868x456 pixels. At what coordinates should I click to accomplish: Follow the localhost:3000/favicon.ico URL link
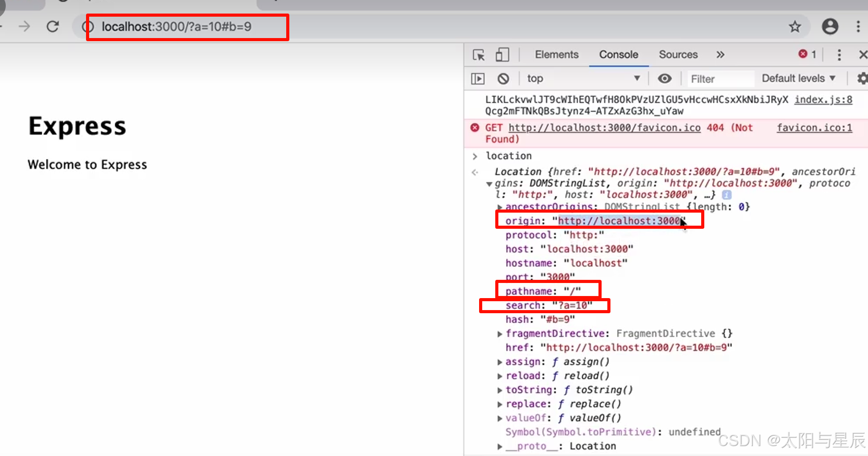tap(604, 128)
